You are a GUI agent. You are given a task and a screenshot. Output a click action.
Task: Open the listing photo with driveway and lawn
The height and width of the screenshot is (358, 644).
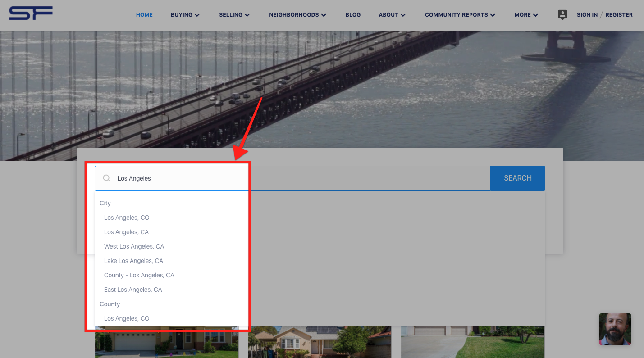(x=472, y=342)
